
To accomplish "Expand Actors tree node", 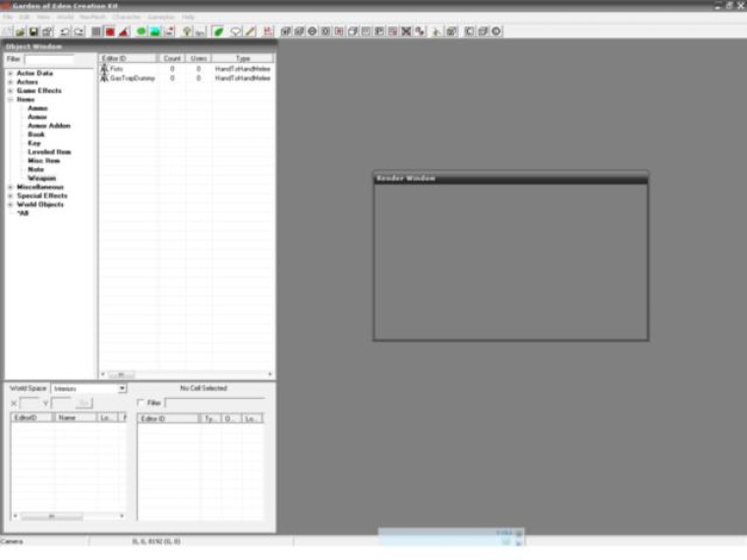I will (x=11, y=82).
